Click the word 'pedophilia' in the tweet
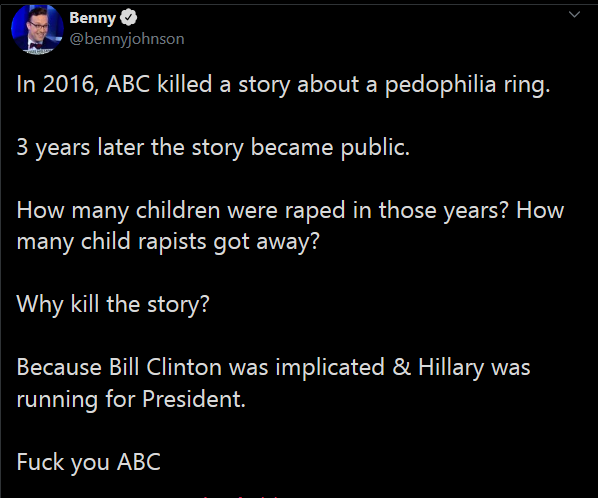The height and width of the screenshot is (498, 598). pyautogui.click(x=440, y=85)
